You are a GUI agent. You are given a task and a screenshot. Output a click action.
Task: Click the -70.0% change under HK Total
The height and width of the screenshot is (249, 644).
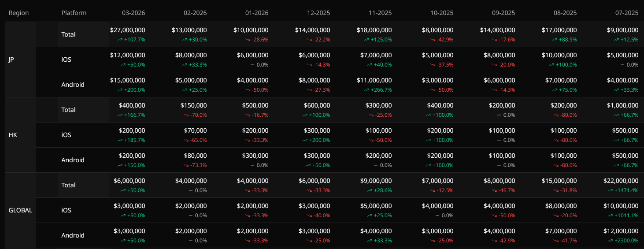pos(195,115)
